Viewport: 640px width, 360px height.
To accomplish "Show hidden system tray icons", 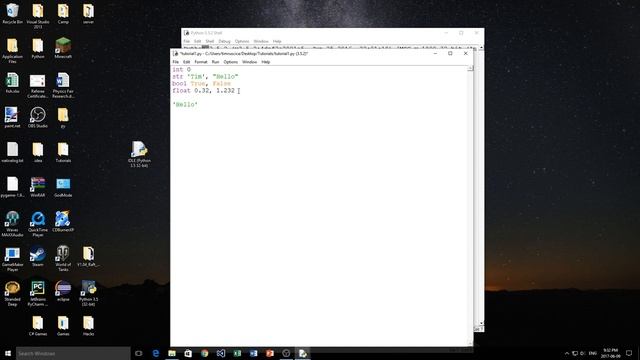I will 567,353.
